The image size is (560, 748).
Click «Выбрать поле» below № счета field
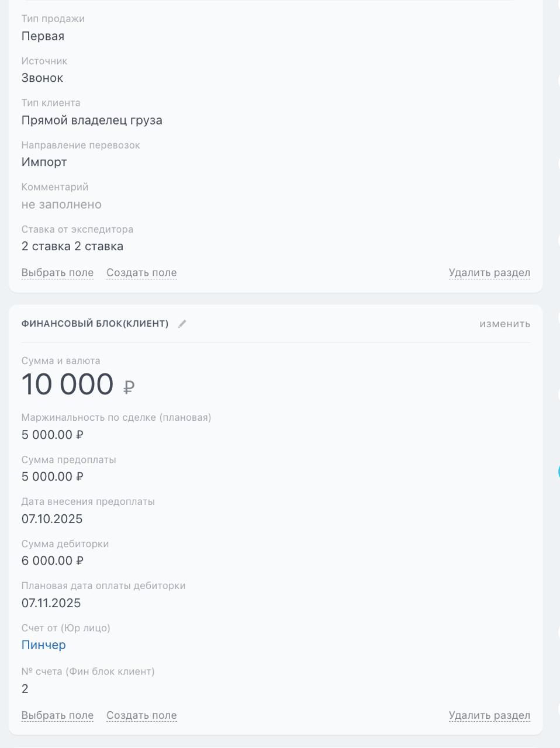pyautogui.click(x=57, y=716)
